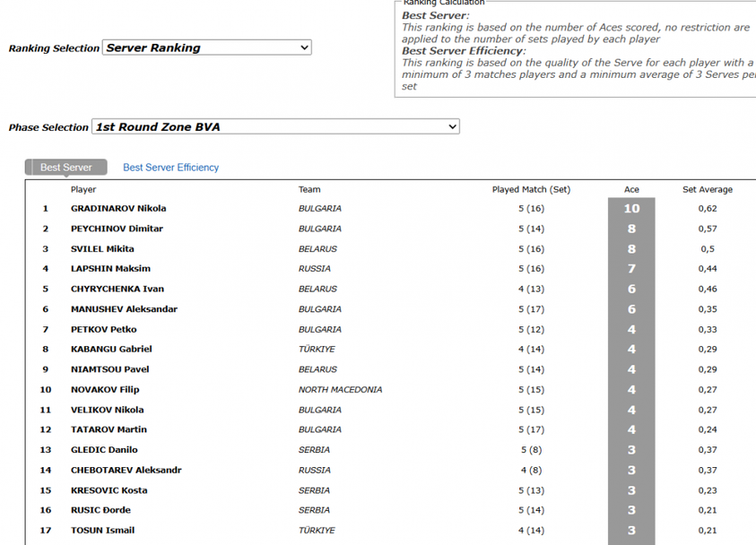Click the Best Server heading in Ranking Calculation
Image resolution: width=756 pixels, height=545 pixels.
[x=435, y=15]
